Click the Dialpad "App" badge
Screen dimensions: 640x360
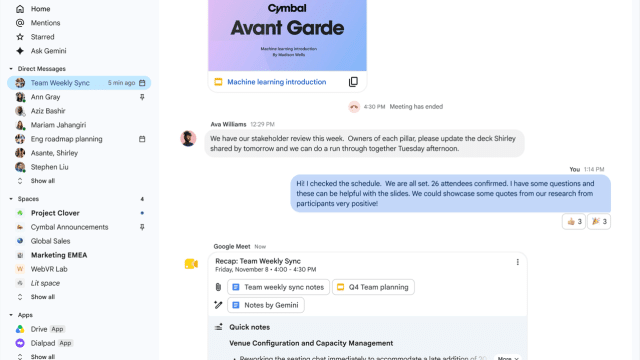coord(65,343)
